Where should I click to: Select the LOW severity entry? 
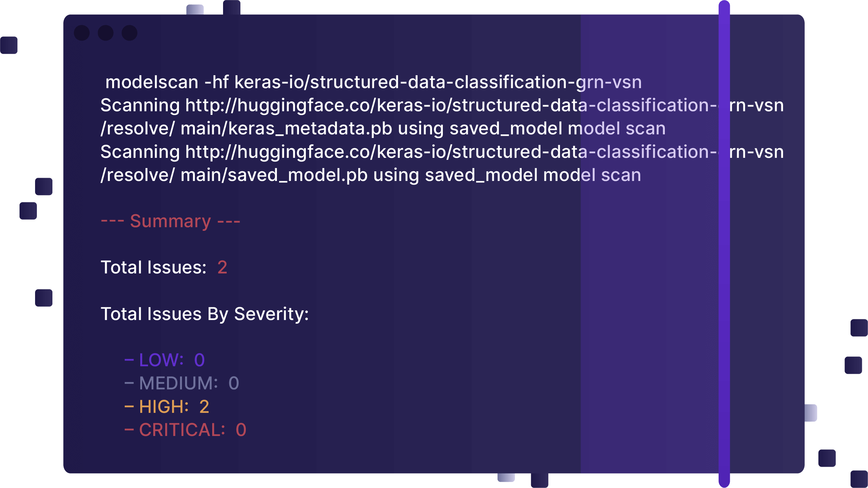(165, 360)
